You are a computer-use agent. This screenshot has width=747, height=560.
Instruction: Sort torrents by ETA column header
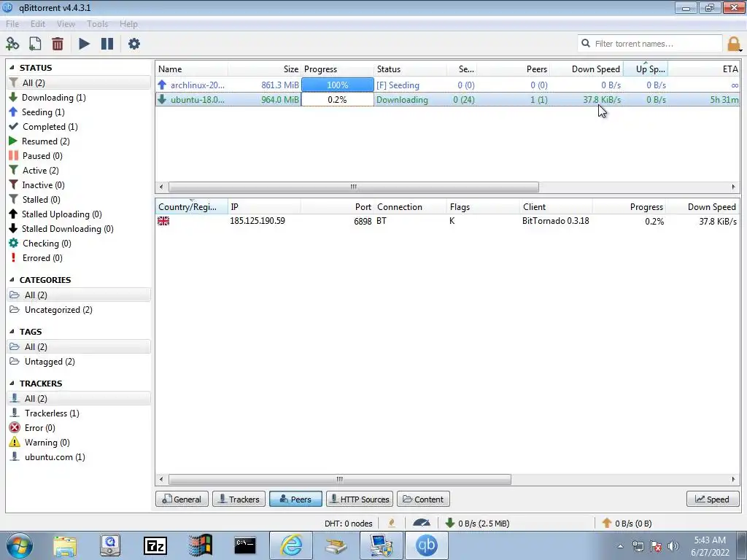[x=704, y=69]
